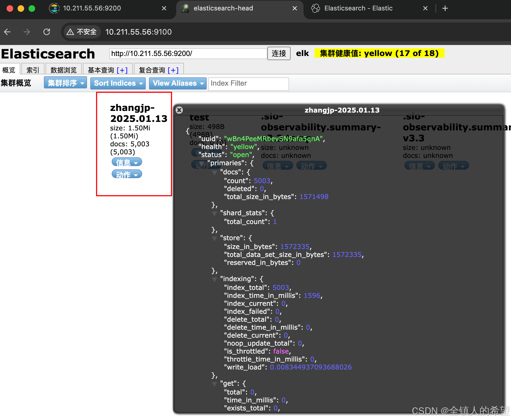This screenshot has width=511, height=420.
Task: Open the 复合查询 query tab
Action: point(152,70)
